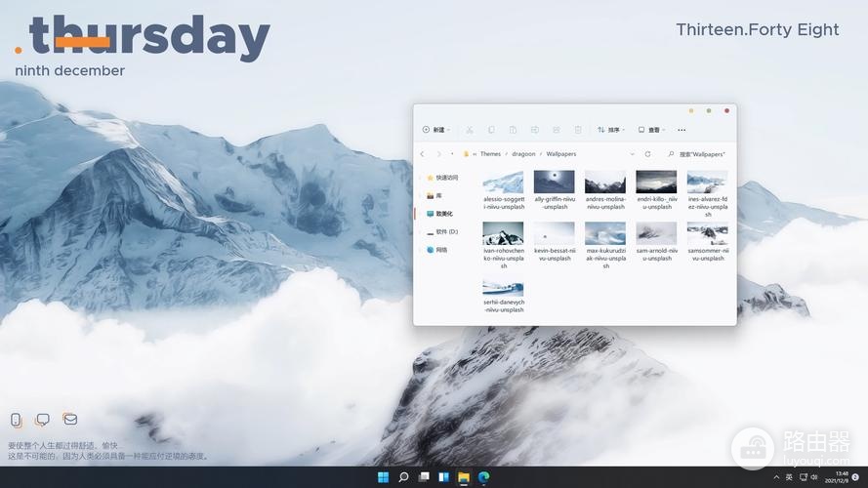Select ally-griffin-niivu-unsplash thumbnail
Image resolution: width=868 pixels, height=488 pixels.
pos(555,183)
